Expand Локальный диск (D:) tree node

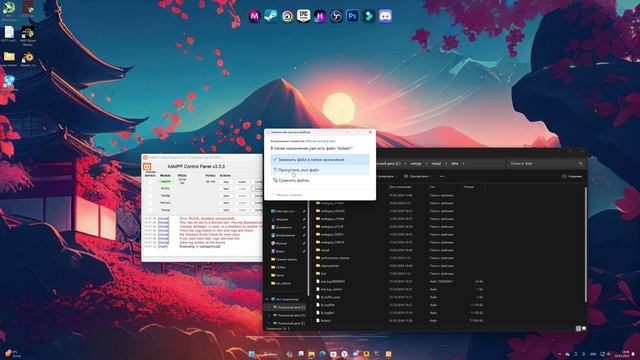pos(269,316)
